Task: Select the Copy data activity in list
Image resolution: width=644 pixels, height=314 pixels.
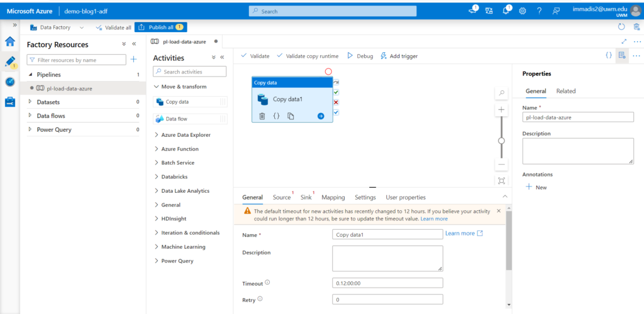Action: click(x=190, y=102)
